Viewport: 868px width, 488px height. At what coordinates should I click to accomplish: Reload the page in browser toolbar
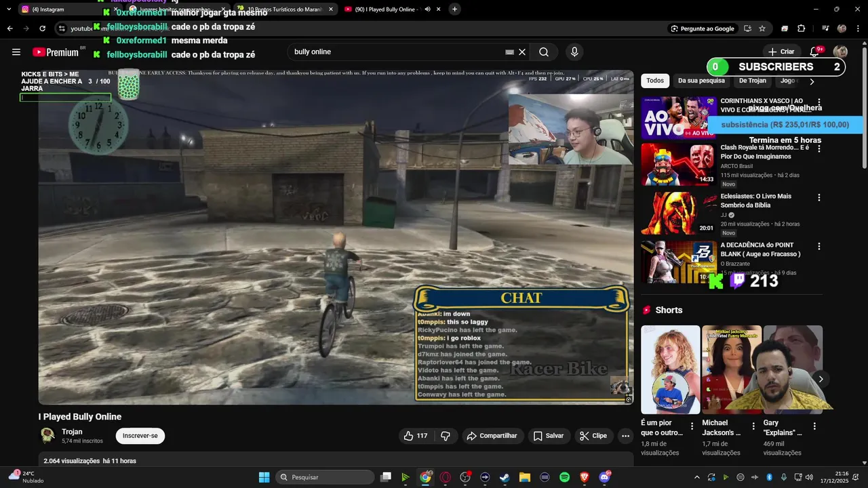pyautogui.click(x=42, y=28)
